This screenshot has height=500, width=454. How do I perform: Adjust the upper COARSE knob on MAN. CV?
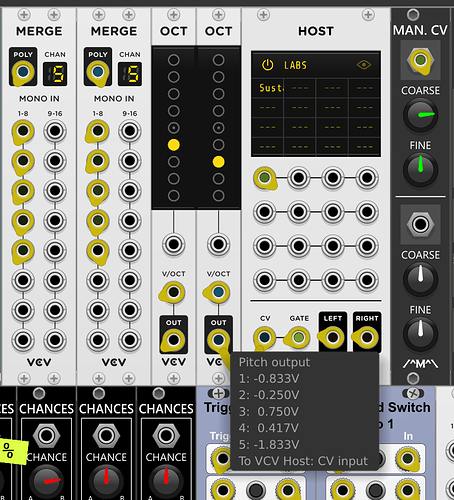[420, 115]
